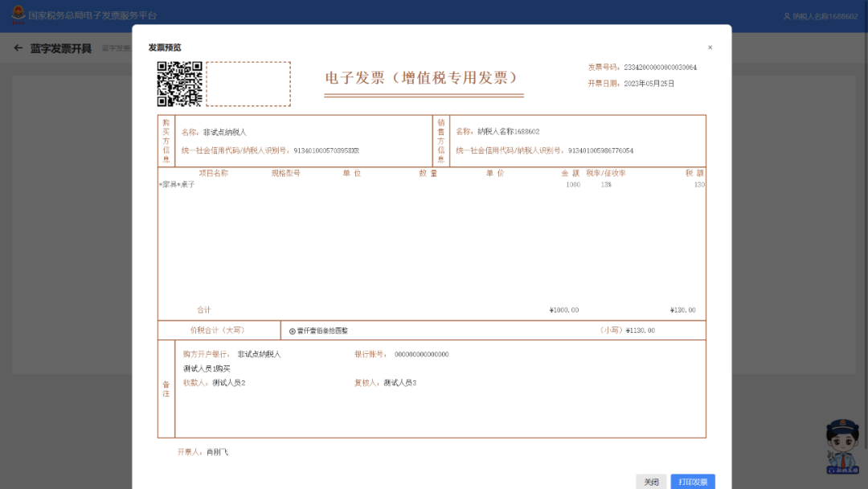Click the 数量 column header
The width and height of the screenshot is (868, 489).
[x=428, y=174]
